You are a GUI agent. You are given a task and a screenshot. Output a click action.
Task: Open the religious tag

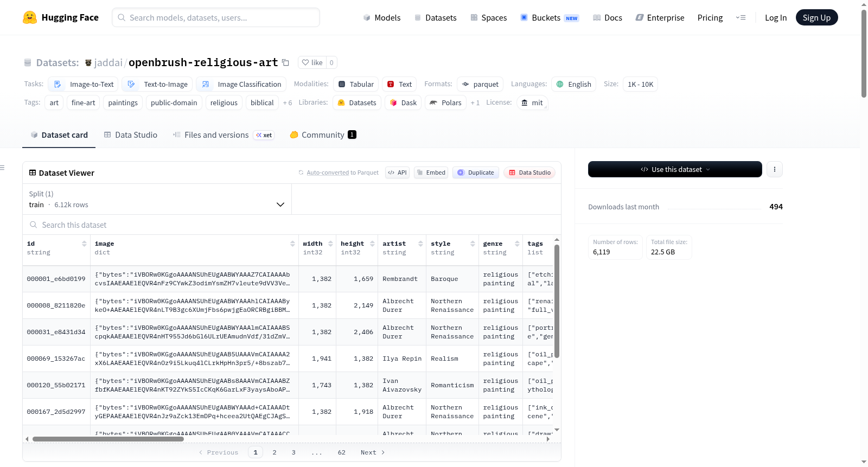(x=224, y=103)
